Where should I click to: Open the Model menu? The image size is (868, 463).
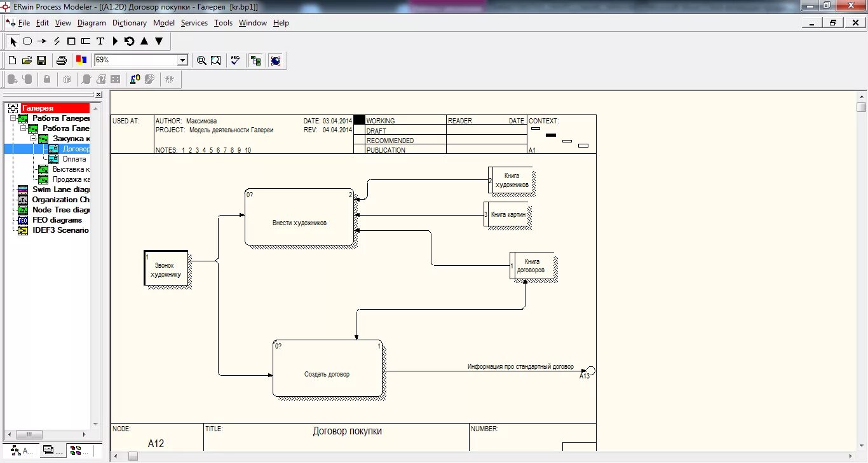[164, 23]
